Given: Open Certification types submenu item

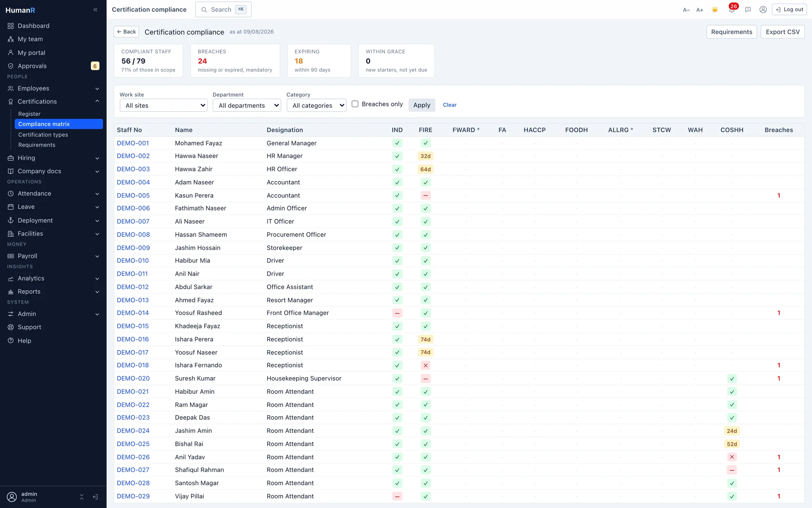Looking at the screenshot, I should pyautogui.click(x=58, y=135).
